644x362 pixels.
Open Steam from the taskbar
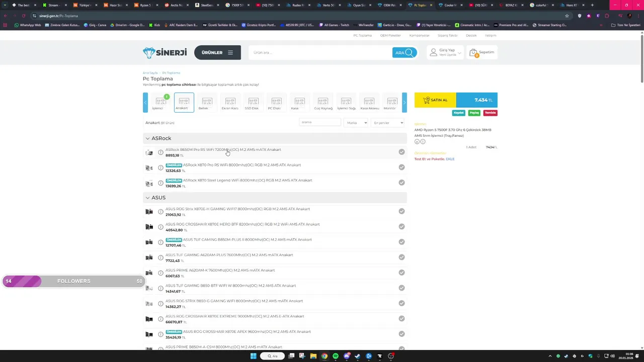[358, 356]
